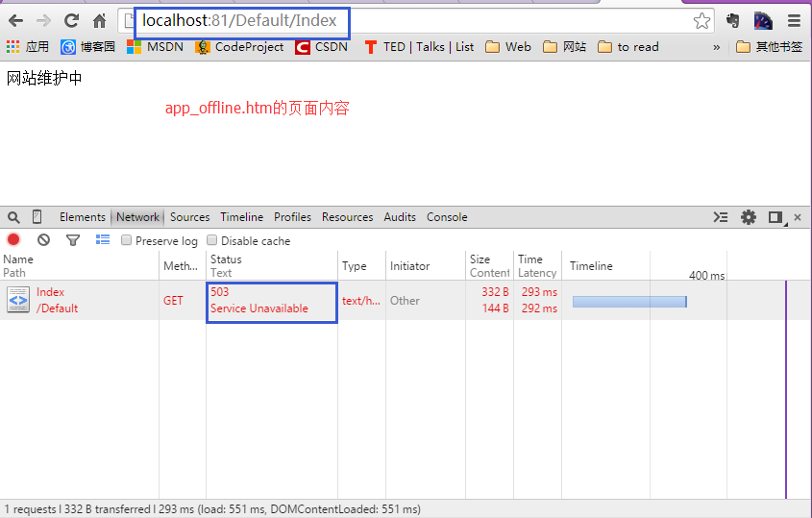Click the text/h... type cell

361,301
